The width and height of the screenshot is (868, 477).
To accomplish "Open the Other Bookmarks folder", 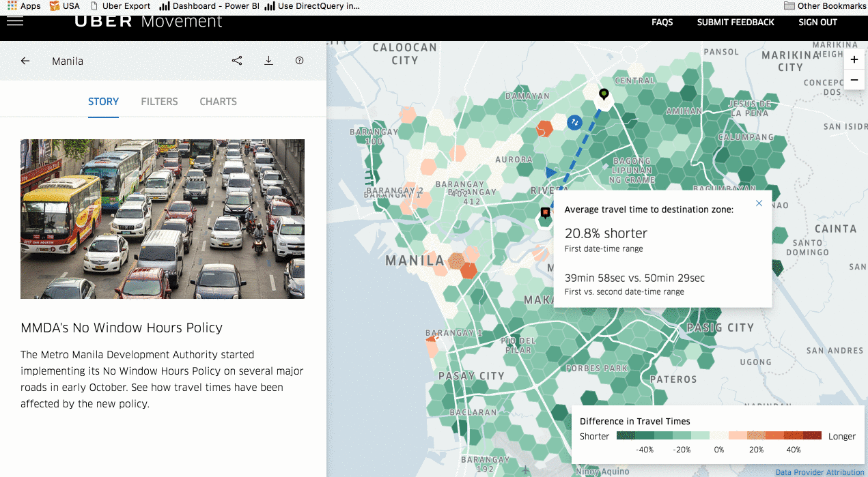I will [825, 6].
